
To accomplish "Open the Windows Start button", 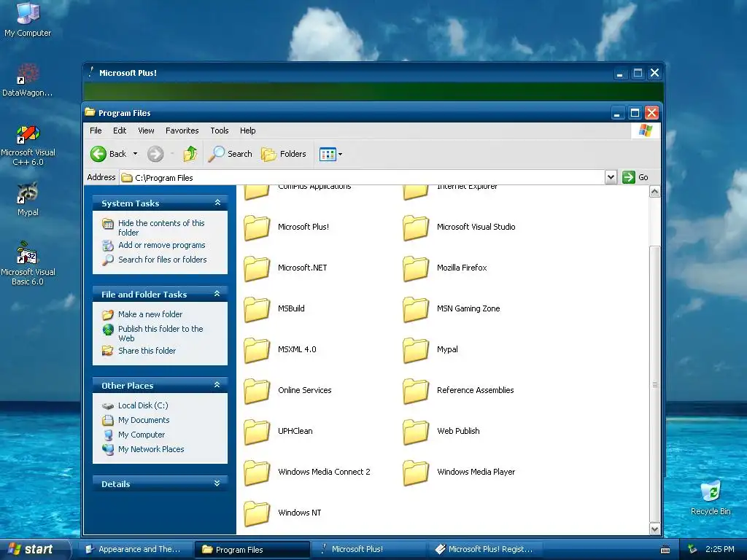I will click(34, 549).
